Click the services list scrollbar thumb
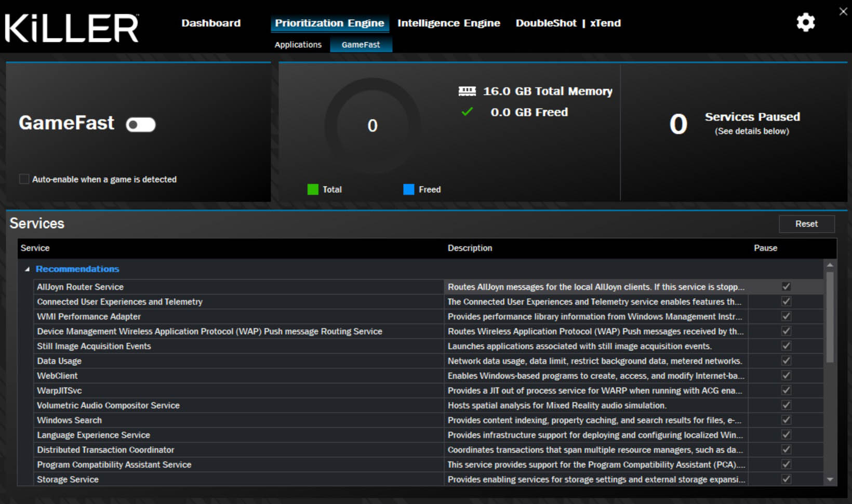This screenshot has height=504, width=852. [x=830, y=316]
